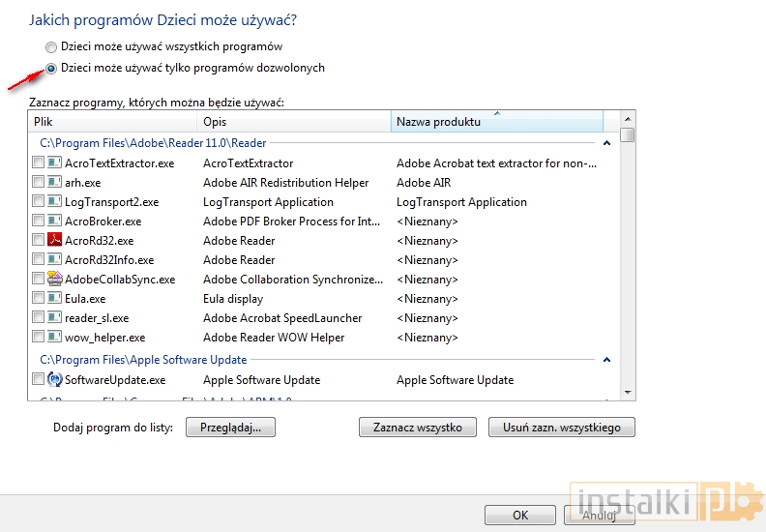Screen dimensions: 766x532
Task: Click the AdobeCollabSync.exe file icon
Action: coord(54,280)
